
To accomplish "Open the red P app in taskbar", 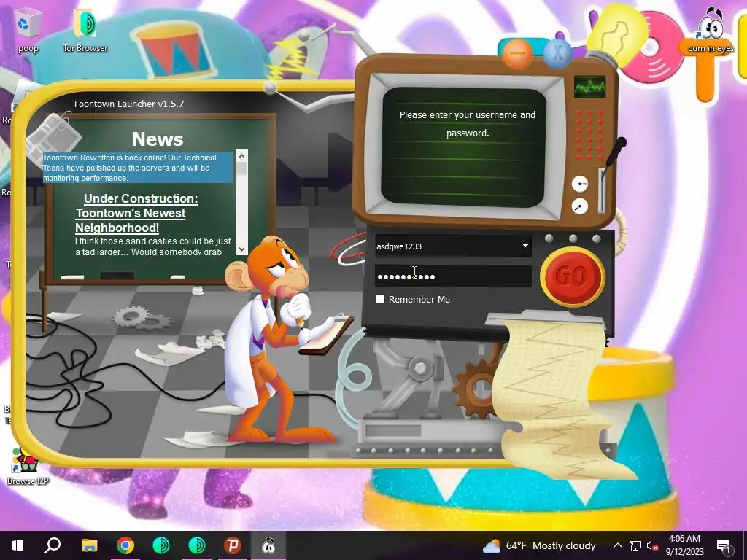I will pyautogui.click(x=233, y=545).
